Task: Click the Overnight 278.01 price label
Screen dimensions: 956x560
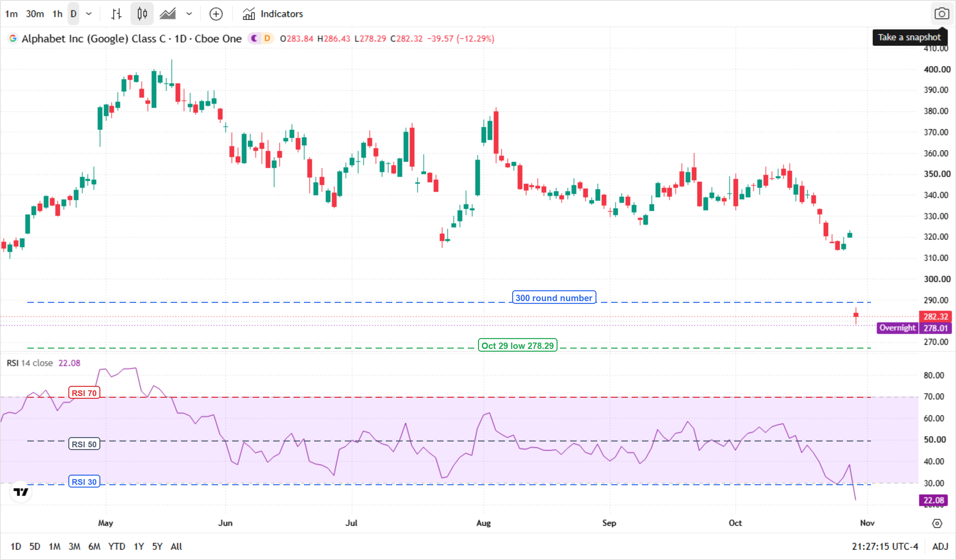Action: tap(914, 328)
